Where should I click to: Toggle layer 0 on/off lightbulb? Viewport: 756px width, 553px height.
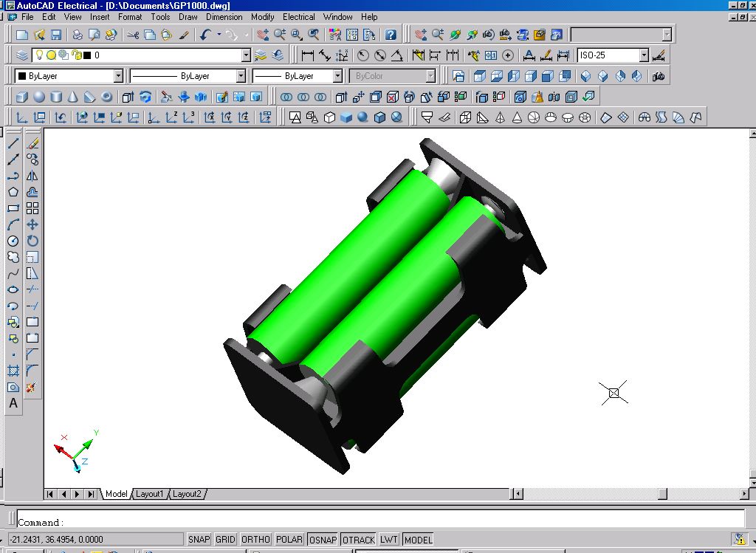[x=40, y=55]
